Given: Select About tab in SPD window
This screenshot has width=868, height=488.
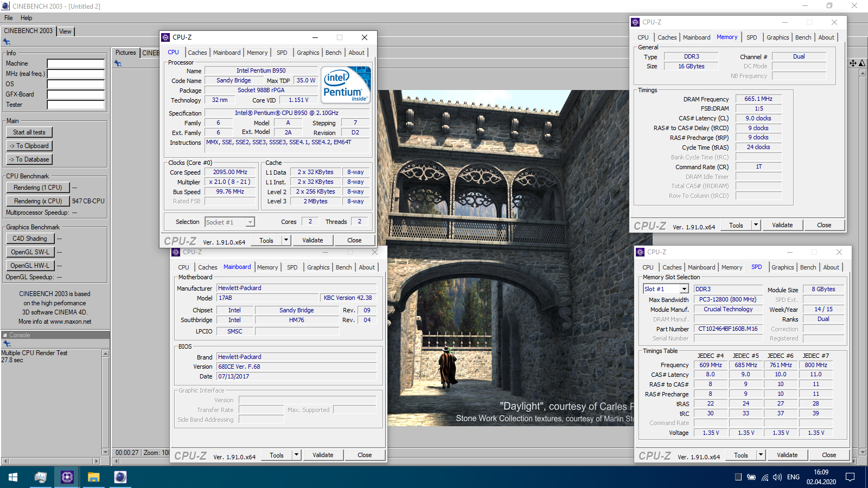Looking at the screenshot, I should coord(831,267).
